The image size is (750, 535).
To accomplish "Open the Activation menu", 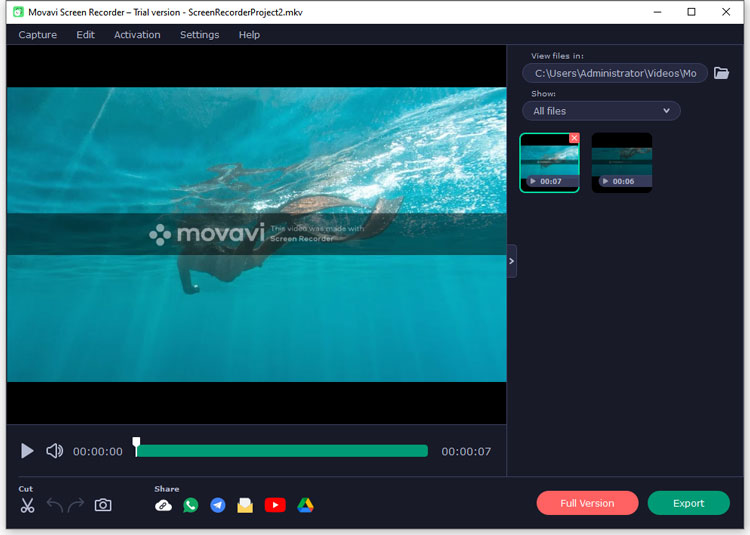I will pyautogui.click(x=137, y=35).
